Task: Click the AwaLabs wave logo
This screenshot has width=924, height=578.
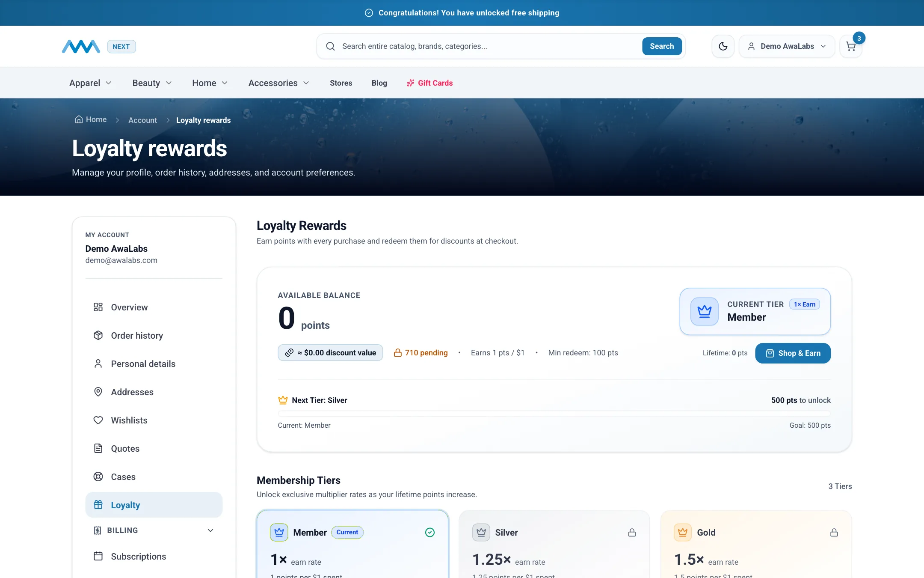Action: tap(81, 46)
